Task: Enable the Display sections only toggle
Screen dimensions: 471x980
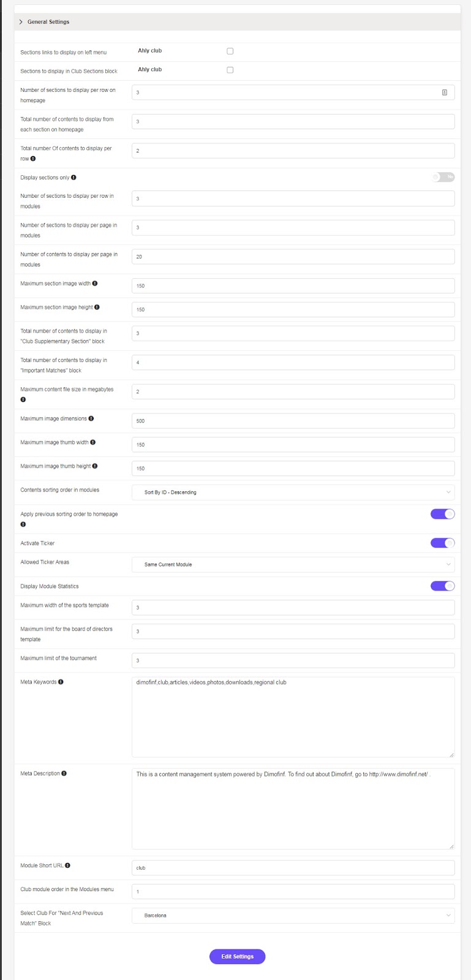Action: tap(443, 177)
